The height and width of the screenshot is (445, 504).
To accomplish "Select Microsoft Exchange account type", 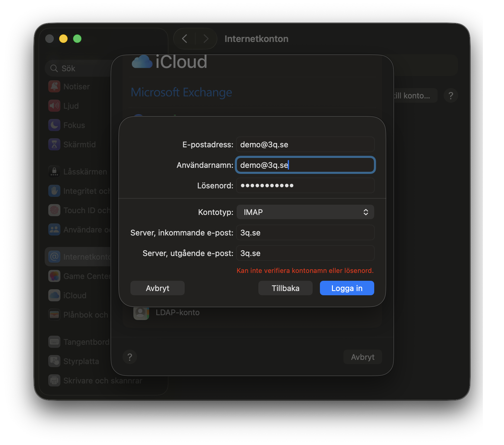I will tap(181, 92).
